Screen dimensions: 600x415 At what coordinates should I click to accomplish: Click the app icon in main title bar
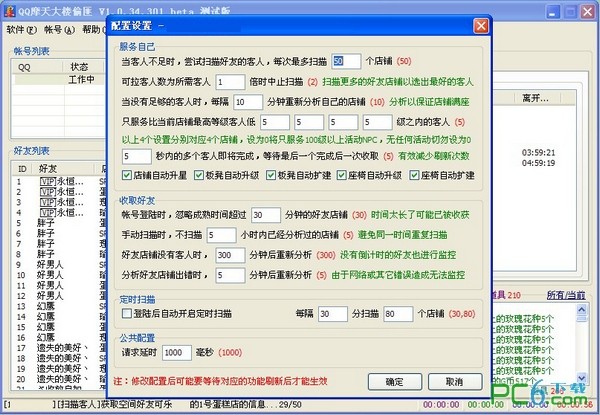tap(9, 11)
